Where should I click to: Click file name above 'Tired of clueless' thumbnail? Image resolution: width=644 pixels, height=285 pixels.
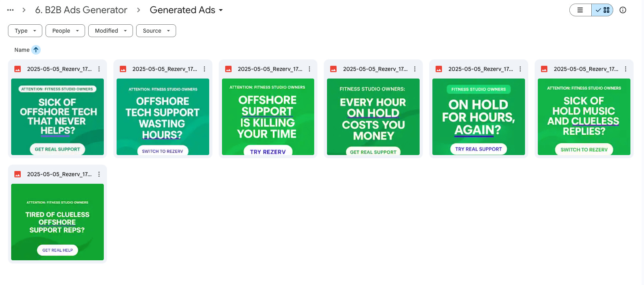[59, 174]
